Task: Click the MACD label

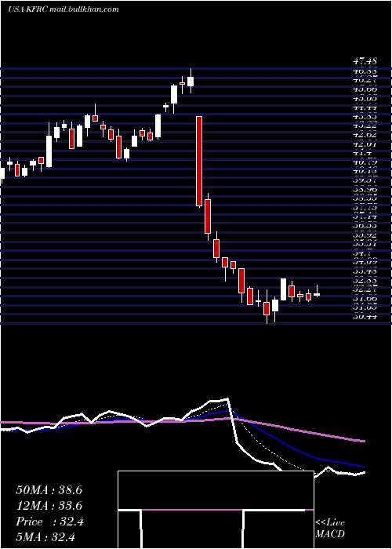Action: [x=330, y=534]
